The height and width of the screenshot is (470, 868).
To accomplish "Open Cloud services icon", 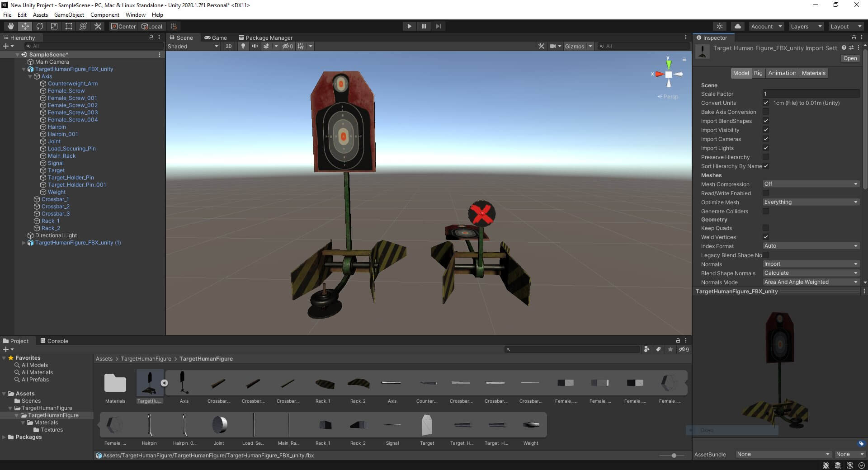I will [x=738, y=26].
